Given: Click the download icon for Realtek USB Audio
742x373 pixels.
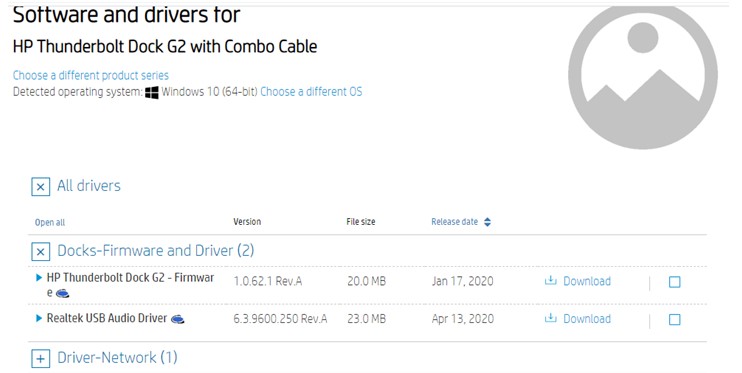Looking at the screenshot, I should pyautogui.click(x=550, y=318).
